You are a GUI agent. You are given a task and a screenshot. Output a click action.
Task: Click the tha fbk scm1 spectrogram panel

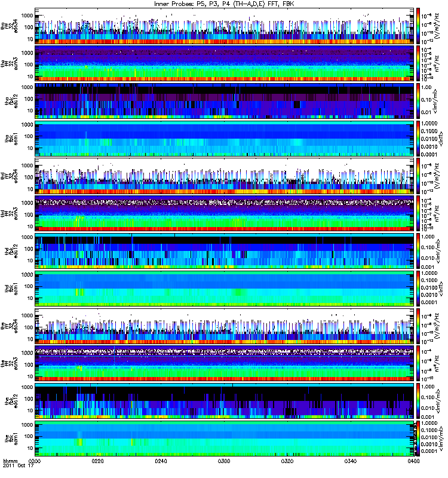(225, 139)
